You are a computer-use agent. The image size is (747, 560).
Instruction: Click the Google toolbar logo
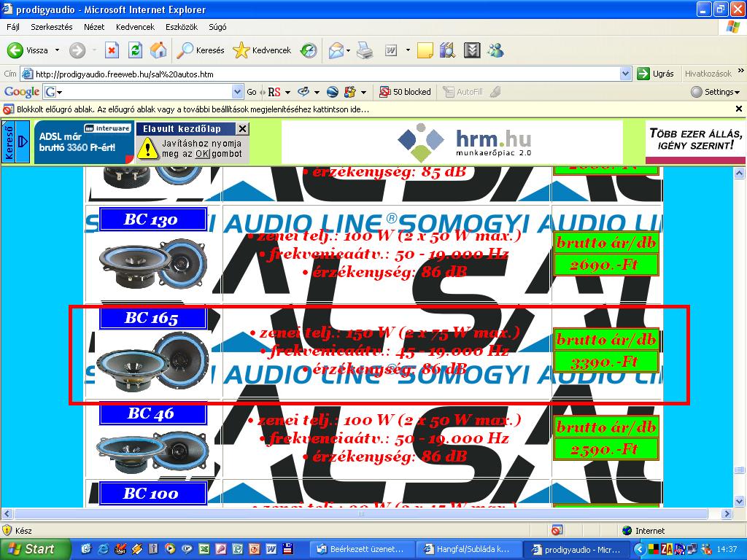[21, 91]
